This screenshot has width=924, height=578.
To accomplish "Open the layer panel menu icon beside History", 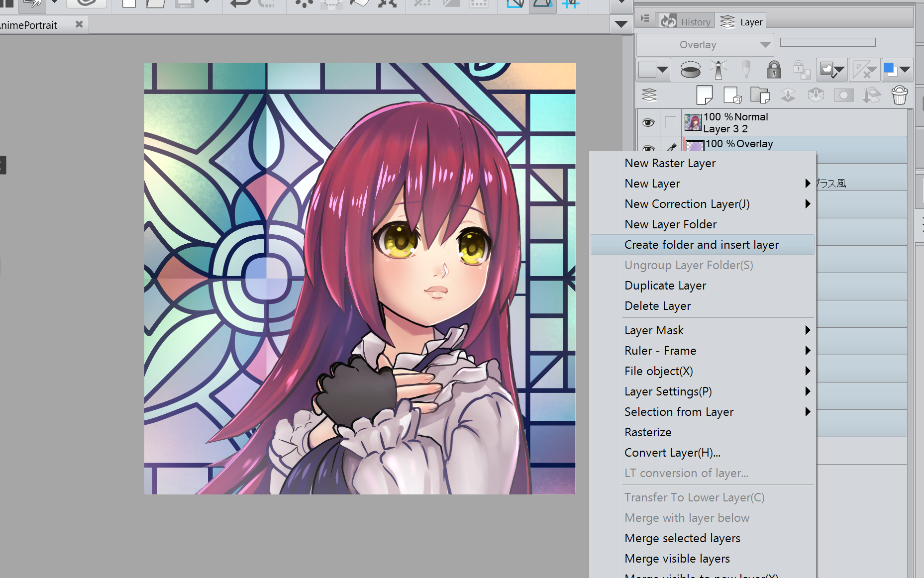I will (645, 19).
